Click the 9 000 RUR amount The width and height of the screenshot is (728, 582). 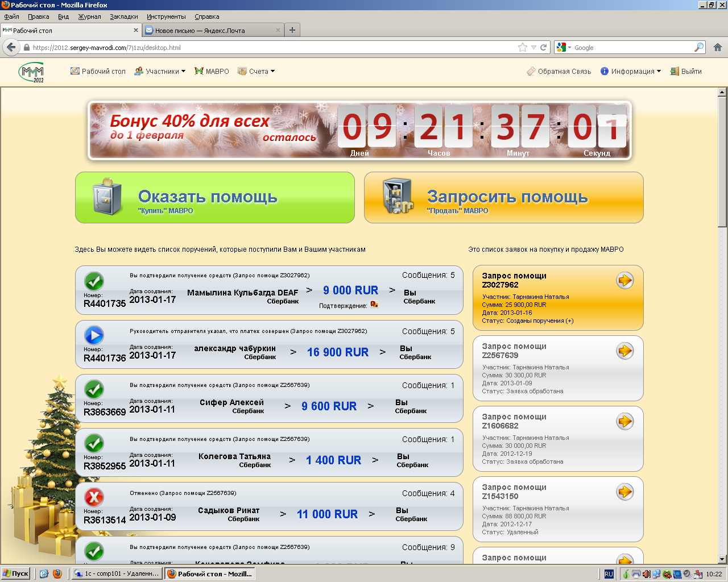[350, 290]
